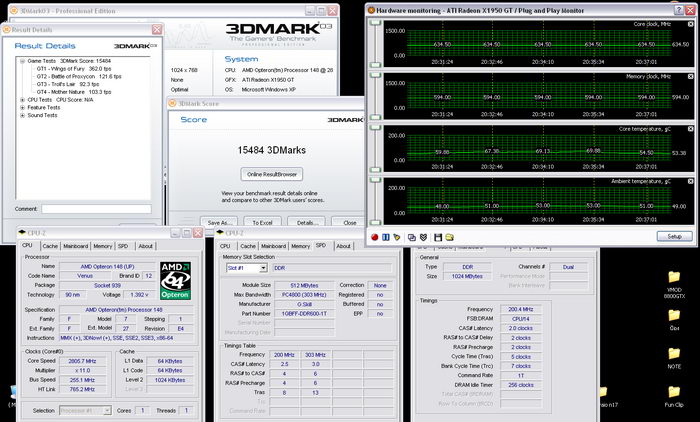Switch to SPD tab in the Opteron CPU-Z window

coord(123,246)
